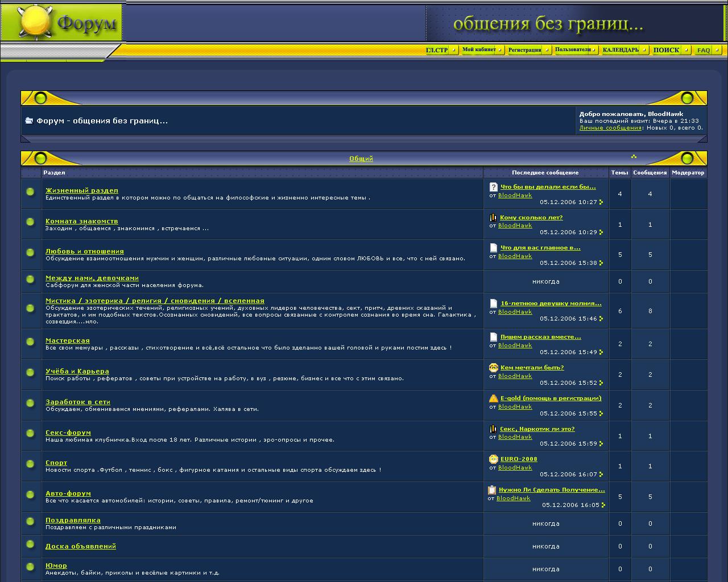Image resolution: width=728 pixels, height=582 pixels.
Task: Click the status ball icon for 'Спорт' forum
Action: [x=31, y=464]
